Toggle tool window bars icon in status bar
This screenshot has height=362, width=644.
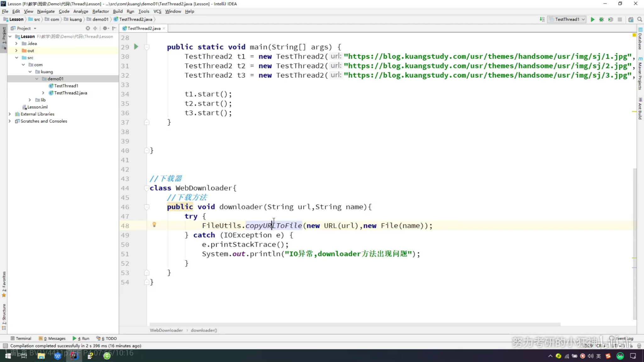coord(5,346)
